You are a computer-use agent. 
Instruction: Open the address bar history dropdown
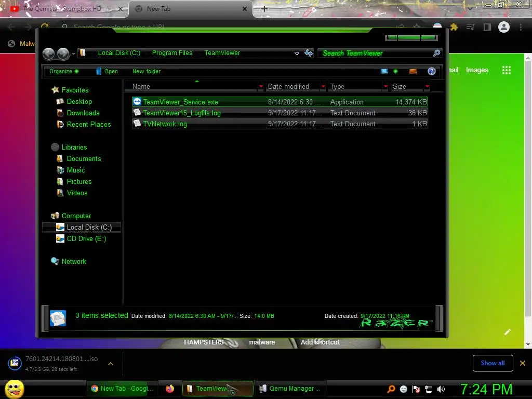click(297, 54)
